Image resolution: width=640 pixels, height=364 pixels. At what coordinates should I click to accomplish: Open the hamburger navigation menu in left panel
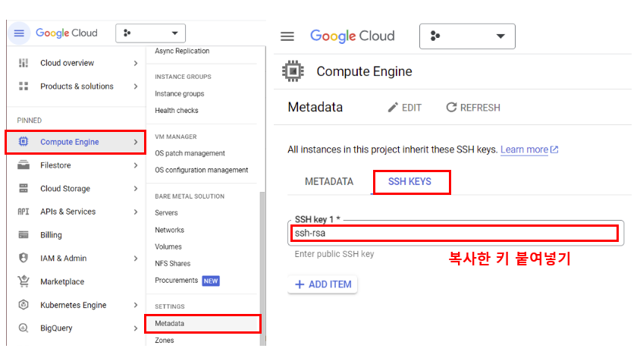(19, 33)
